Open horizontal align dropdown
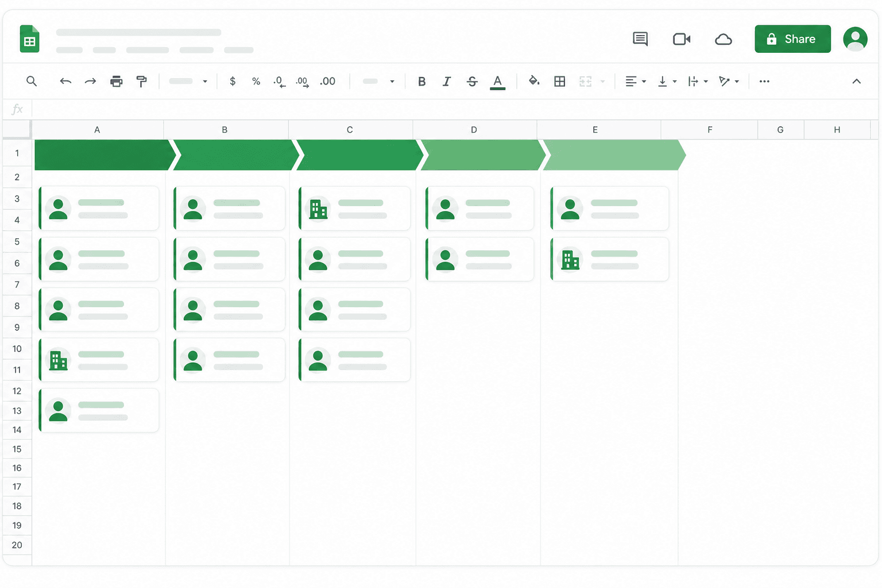The image size is (882, 588). click(x=636, y=82)
